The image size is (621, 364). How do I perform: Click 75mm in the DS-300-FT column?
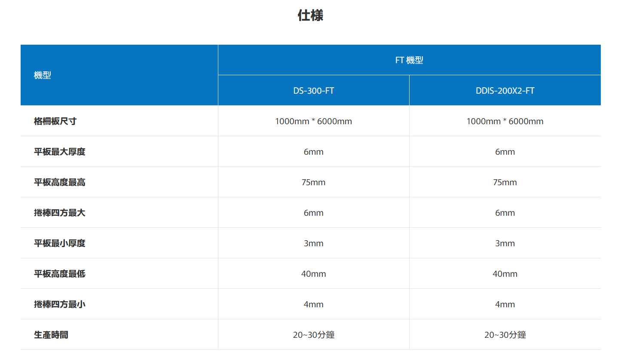[x=313, y=182]
